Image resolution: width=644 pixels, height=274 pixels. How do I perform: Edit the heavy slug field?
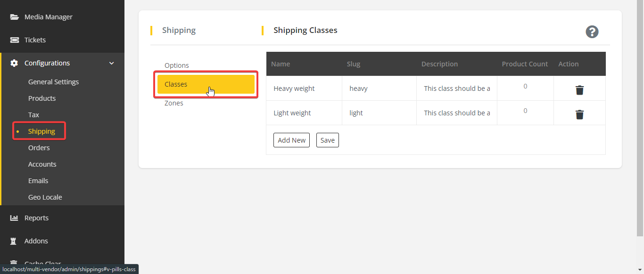click(x=379, y=89)
